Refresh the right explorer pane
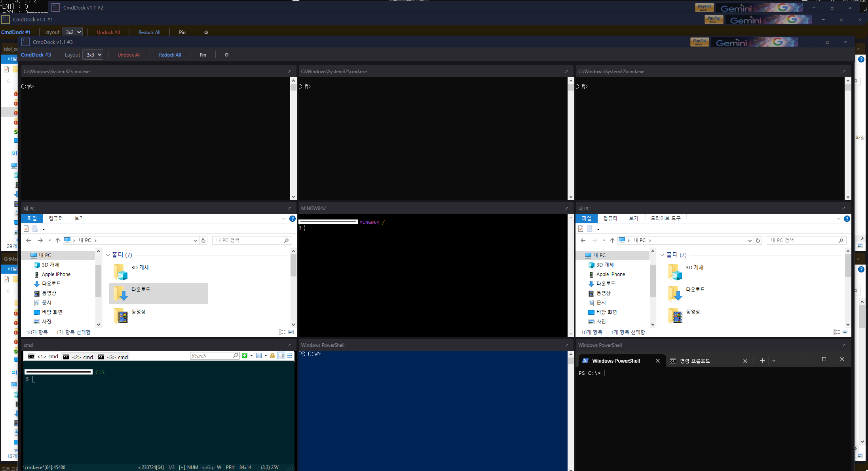This screenshot has width=868, height=471. click(x=758, y=240)
